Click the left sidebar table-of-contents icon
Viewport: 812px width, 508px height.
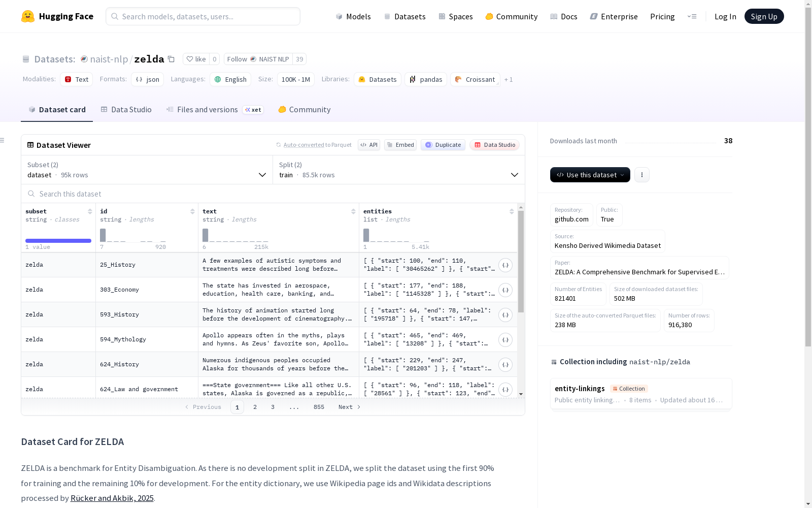3,140
